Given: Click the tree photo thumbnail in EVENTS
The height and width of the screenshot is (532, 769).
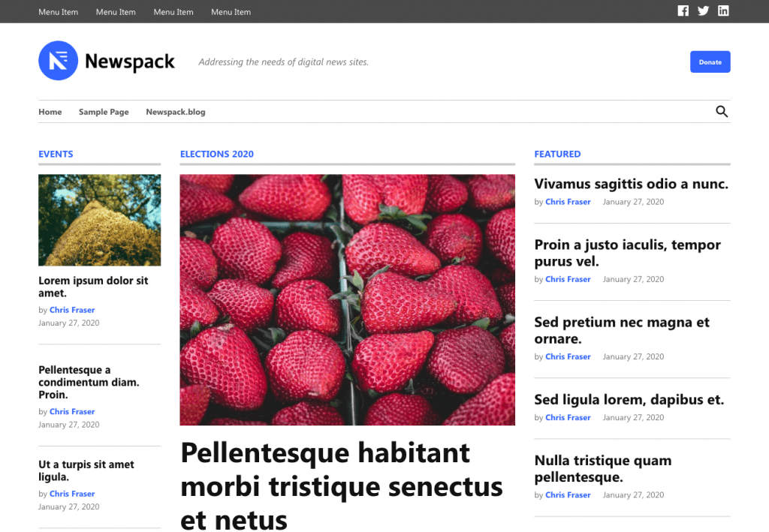Looking at the screenshot, I should 99,220.
